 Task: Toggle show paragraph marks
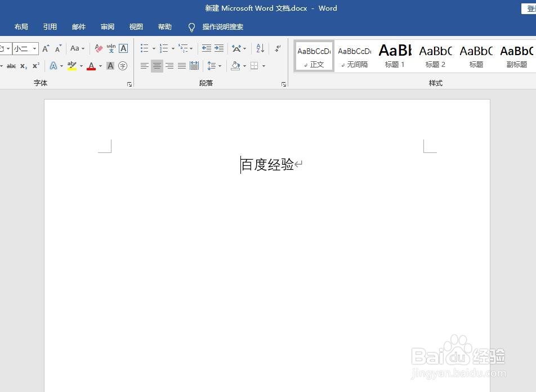coord(278,48)
